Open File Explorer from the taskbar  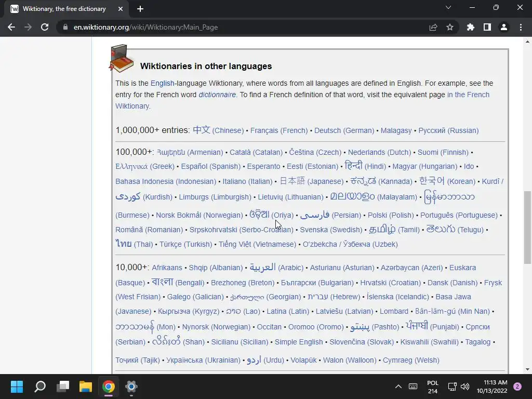click(86, 387)
